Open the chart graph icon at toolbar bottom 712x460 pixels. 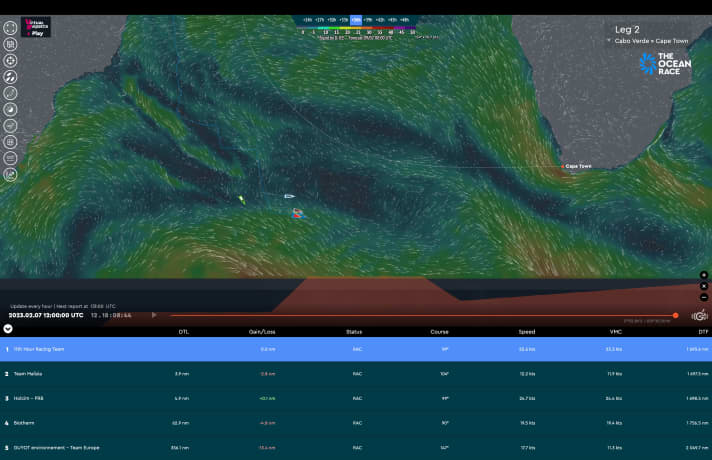(x=10, y=174)
